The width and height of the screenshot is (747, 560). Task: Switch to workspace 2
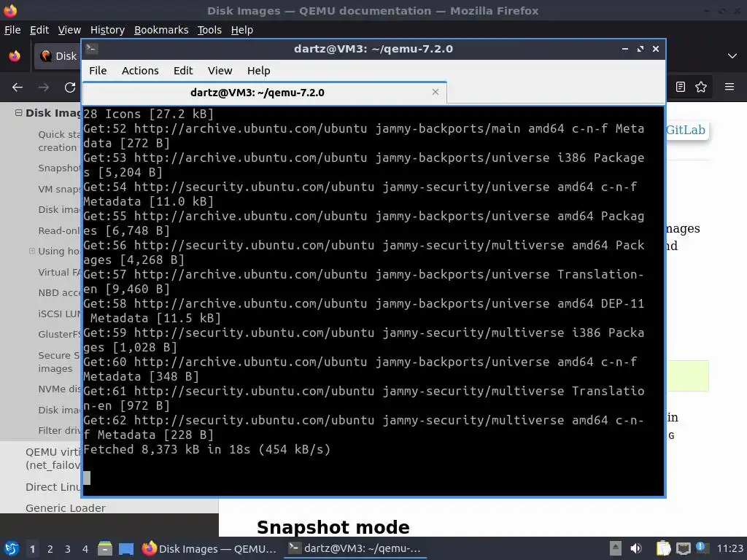pyautogui.click(x=50, y=549)
